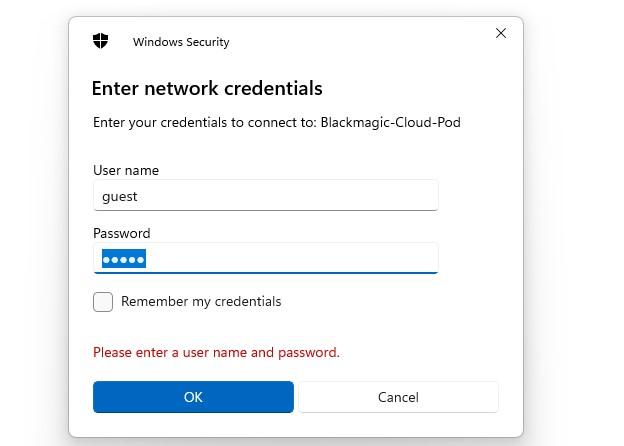This screenshot has height=446, width=624.
Task: Click the "Remember my credentials" label text
Action: pyautogui.click(x=201, y=301)
